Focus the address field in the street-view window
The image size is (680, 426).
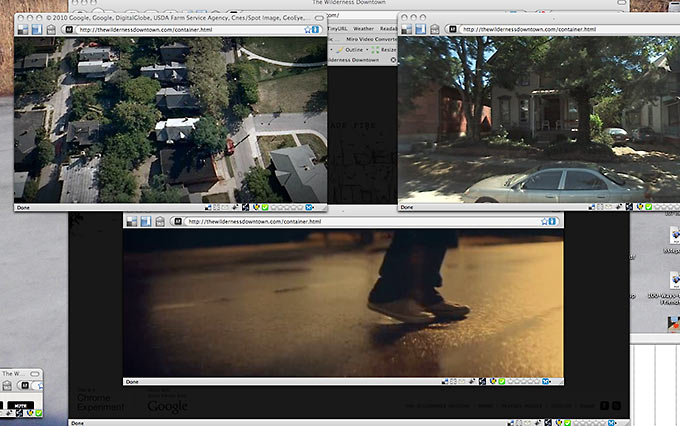(x=570, y=29)
